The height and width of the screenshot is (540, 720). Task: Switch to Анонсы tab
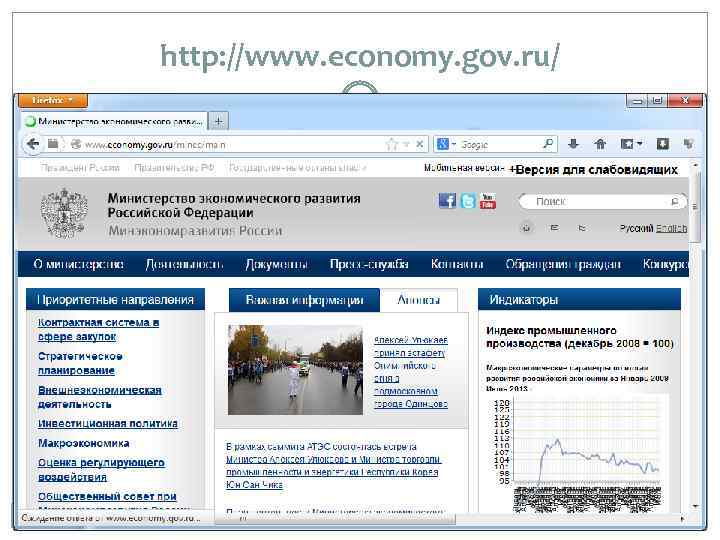coord(419,300)
